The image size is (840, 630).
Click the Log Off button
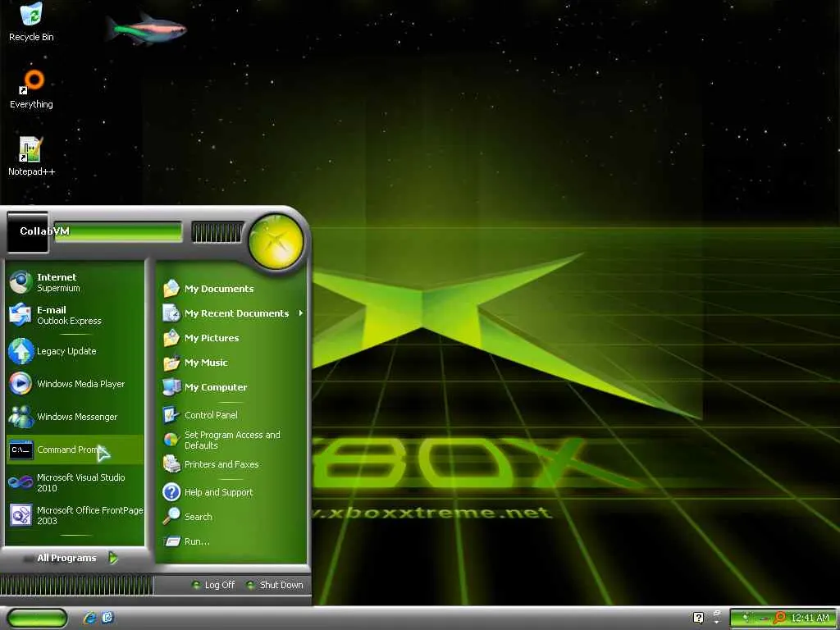coord(213,585)
